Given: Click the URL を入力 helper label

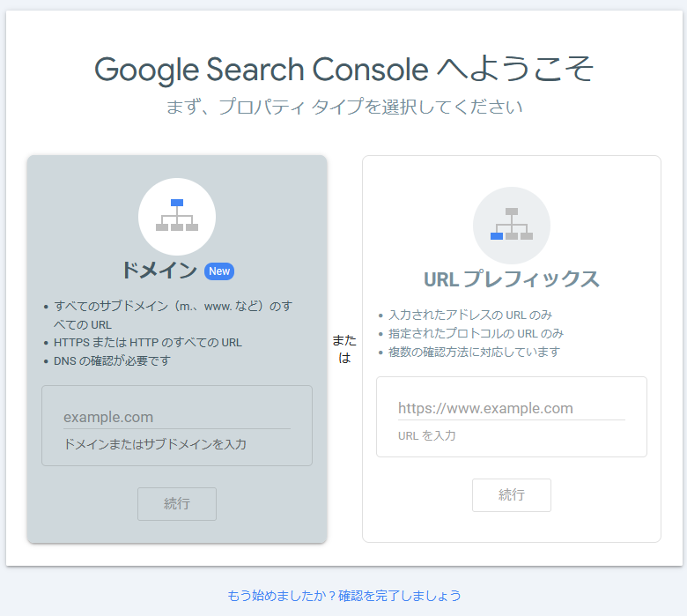Looking at the screenshot, I should click(427, 436).
